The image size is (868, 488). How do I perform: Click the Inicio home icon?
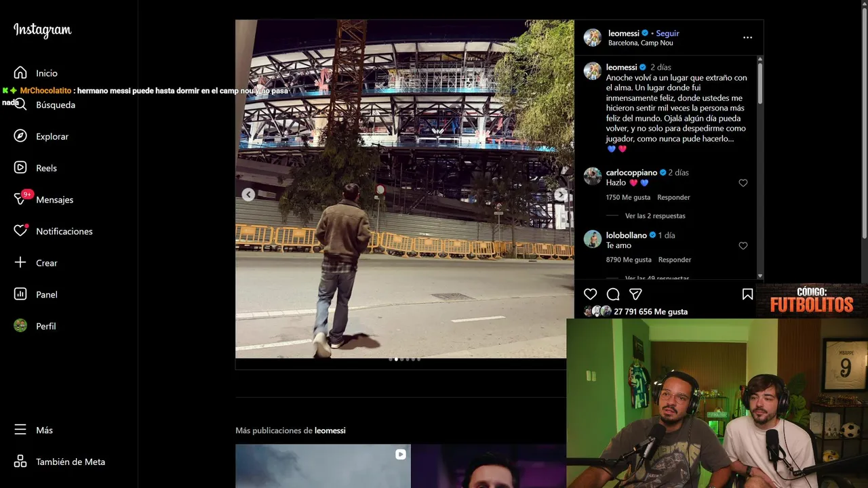20,73
